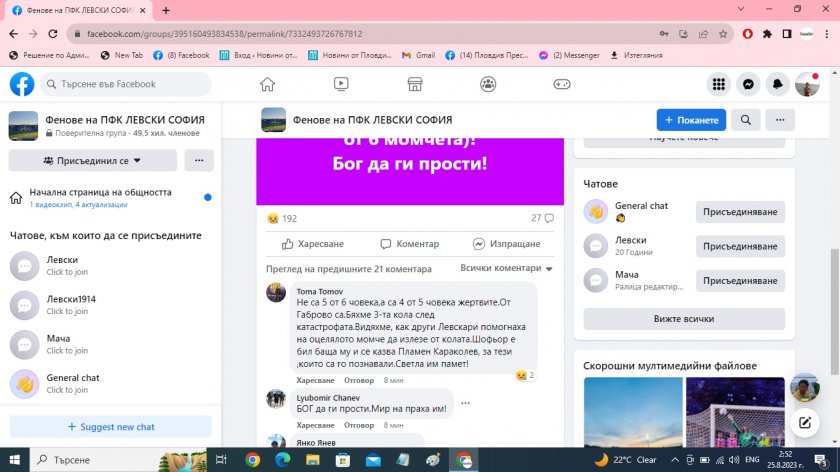Open the Facebook Watch video icon
The height and width of the screenshot is (472, 840).
coord(341,85)
